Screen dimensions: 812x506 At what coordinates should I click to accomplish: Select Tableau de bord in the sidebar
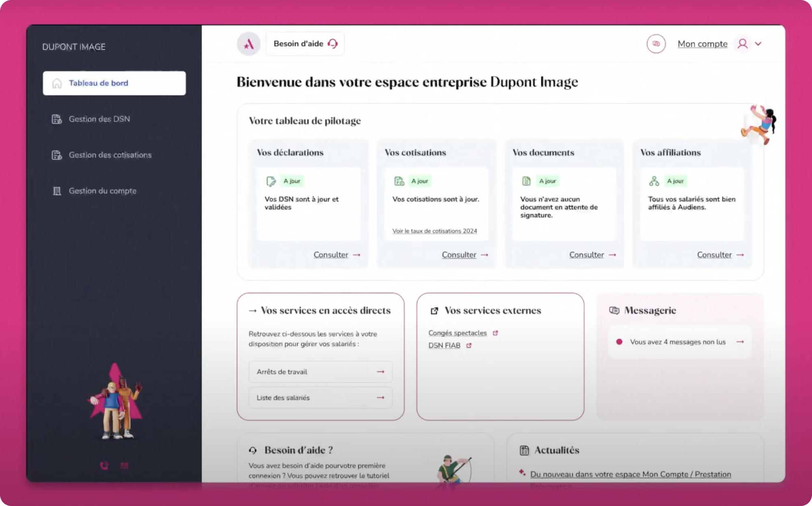tap(98, 83)
